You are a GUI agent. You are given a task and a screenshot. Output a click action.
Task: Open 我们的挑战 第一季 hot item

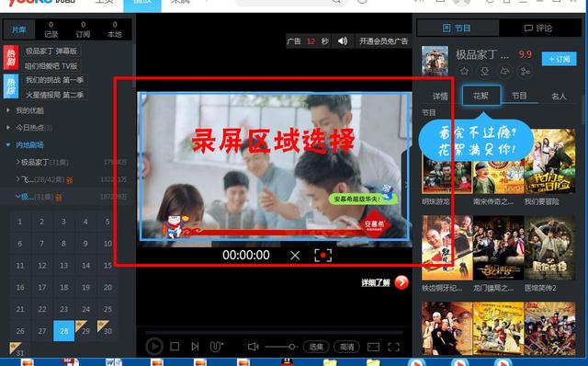pos(55,80)
